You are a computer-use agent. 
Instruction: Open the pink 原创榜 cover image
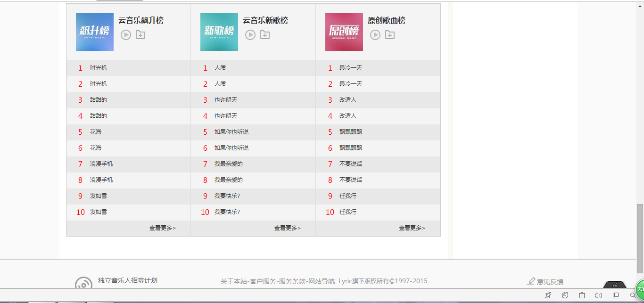click(344, 32)
